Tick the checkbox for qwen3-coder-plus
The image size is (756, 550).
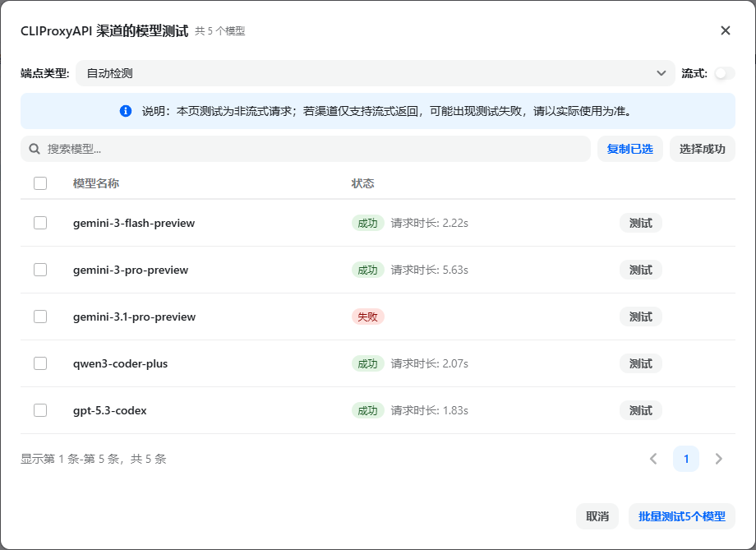40,363
